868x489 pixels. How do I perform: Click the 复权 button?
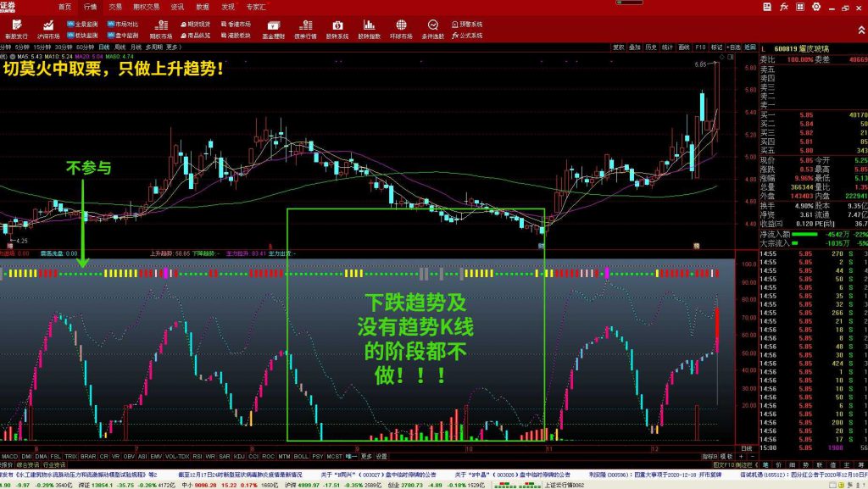[x=619, y=47]
